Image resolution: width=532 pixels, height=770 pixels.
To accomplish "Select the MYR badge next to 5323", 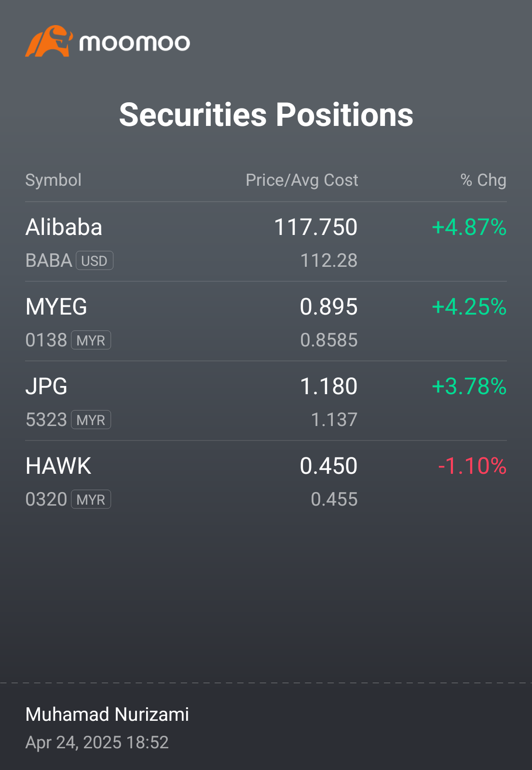I will point(91,420).
